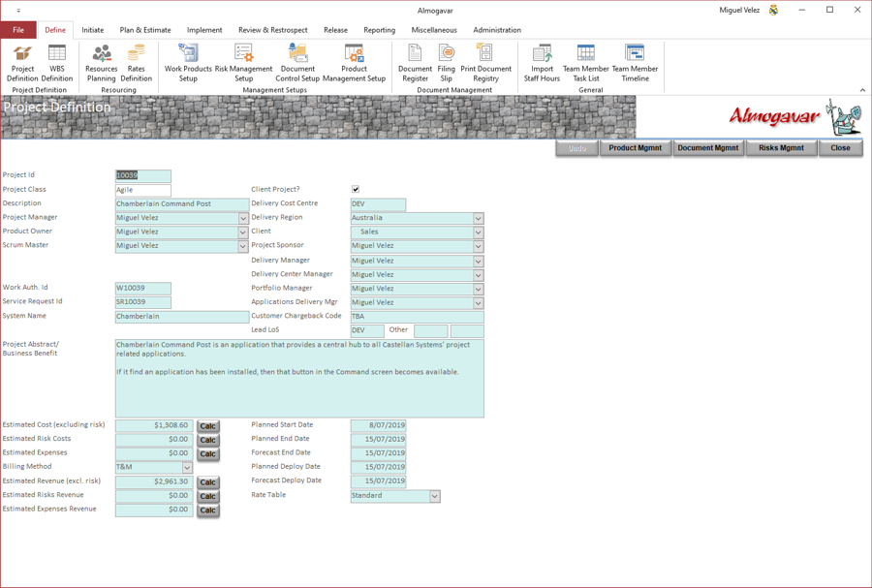Launch Import Staff Hours
Image resolution: width=872 pixels, height=588 pixels.
542,64
